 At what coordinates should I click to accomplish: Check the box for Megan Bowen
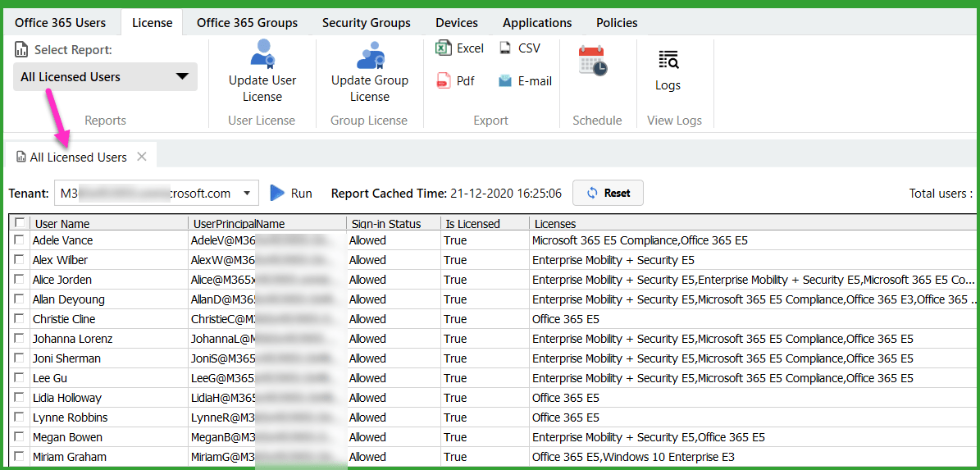20,437
